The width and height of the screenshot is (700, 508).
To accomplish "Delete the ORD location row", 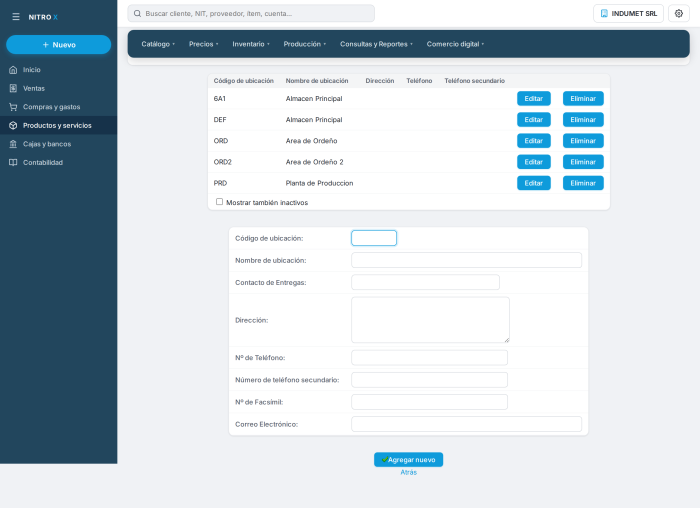I will pyautogui.click(x=583, y=141).
